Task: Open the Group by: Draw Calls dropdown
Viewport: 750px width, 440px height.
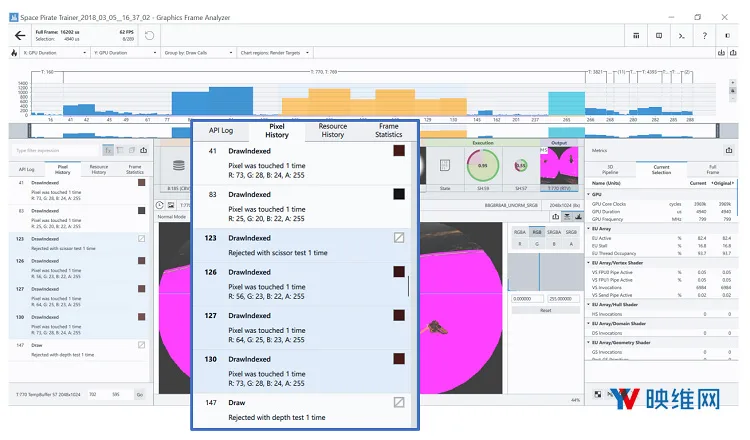Action: tap(198, 53)
